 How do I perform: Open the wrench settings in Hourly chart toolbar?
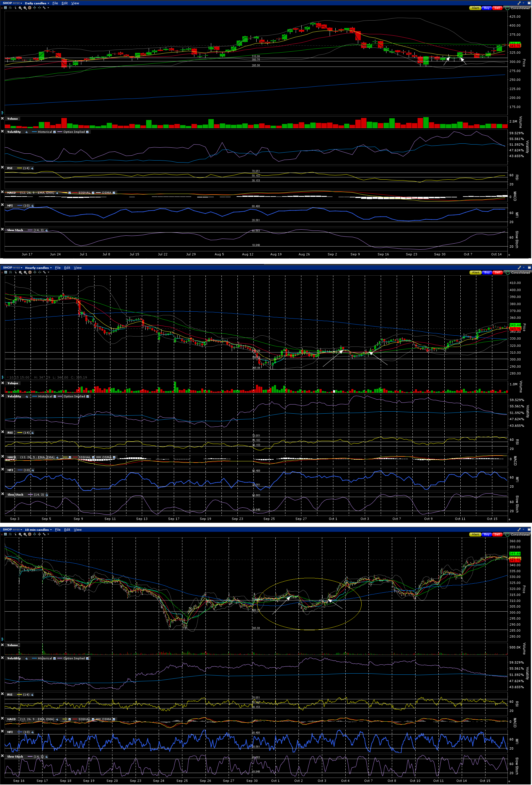point(44,272)
